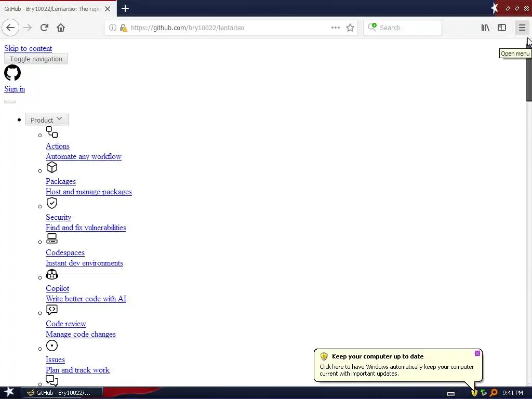
Task: Click Windows Update shield tray icon
Action: (x=474, y=393)
